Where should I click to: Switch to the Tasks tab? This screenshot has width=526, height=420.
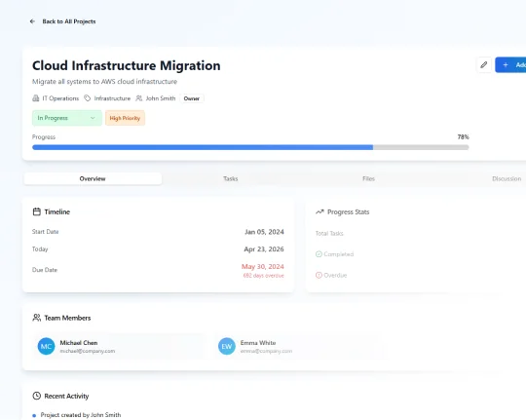pos(231,178)
